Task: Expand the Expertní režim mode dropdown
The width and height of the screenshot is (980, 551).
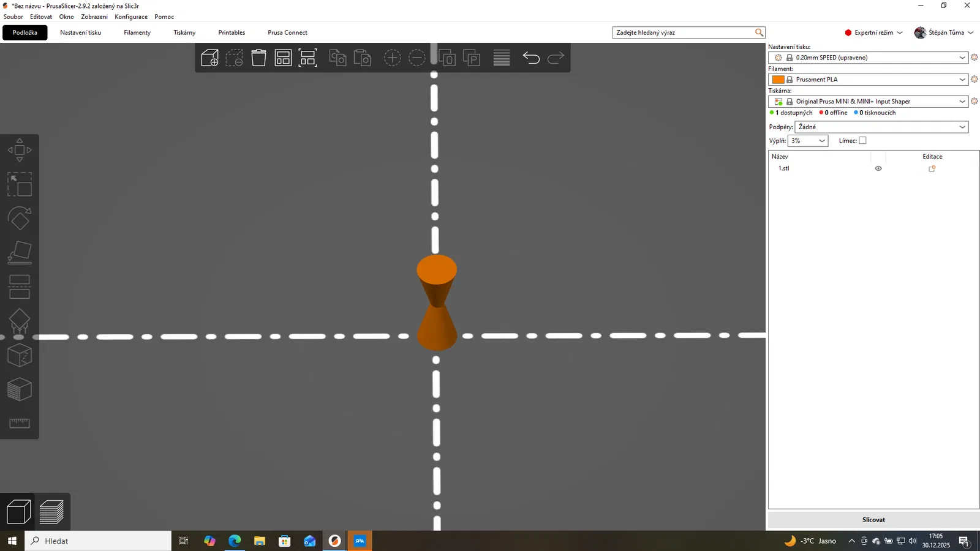Action: point(873,33)
